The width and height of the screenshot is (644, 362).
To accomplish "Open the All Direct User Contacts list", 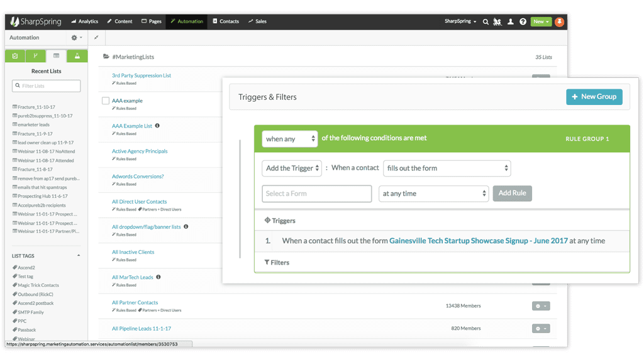I will pyautogui.click(x=139, y=202).
